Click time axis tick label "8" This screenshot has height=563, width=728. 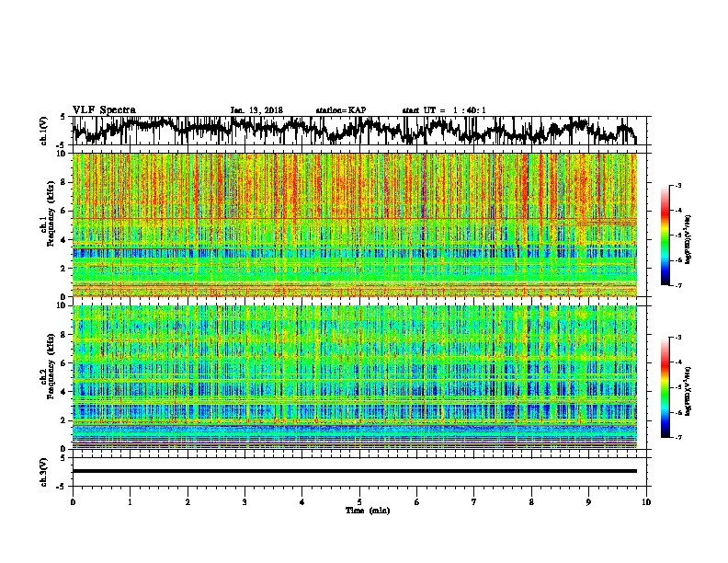click(x=531, y=502)
